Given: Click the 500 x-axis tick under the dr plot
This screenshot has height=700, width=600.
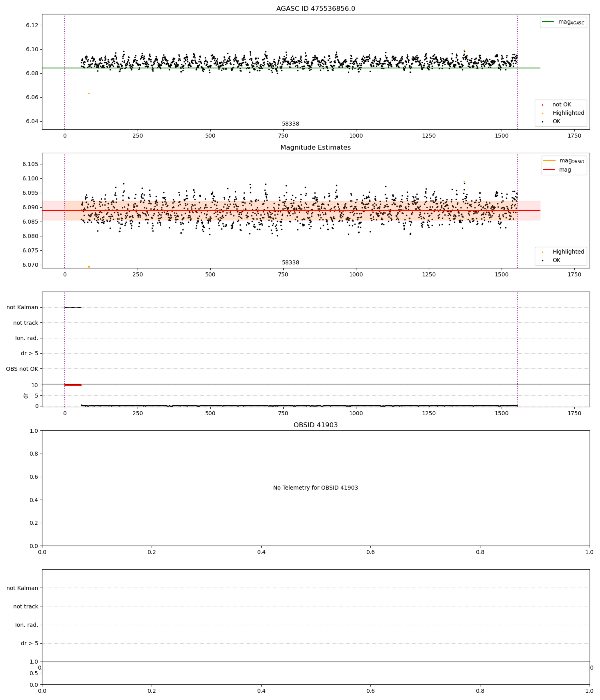Looking at the screenshot, I should [x=210, y=413].
